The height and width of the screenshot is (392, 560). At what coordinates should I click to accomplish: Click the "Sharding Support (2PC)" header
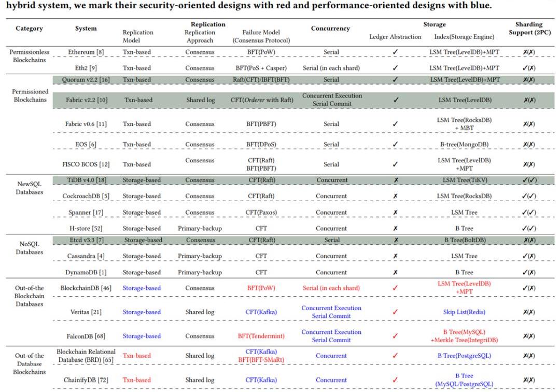coord(529,28)
